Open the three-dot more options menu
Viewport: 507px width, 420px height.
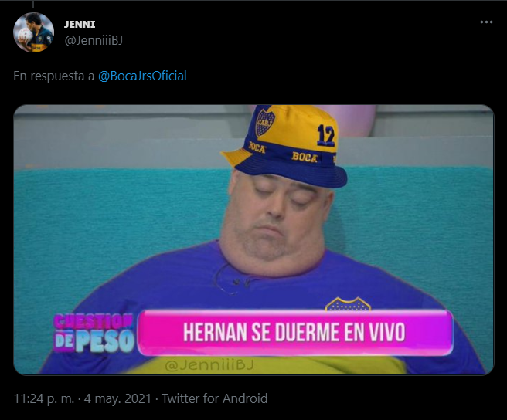pos(486,22)
